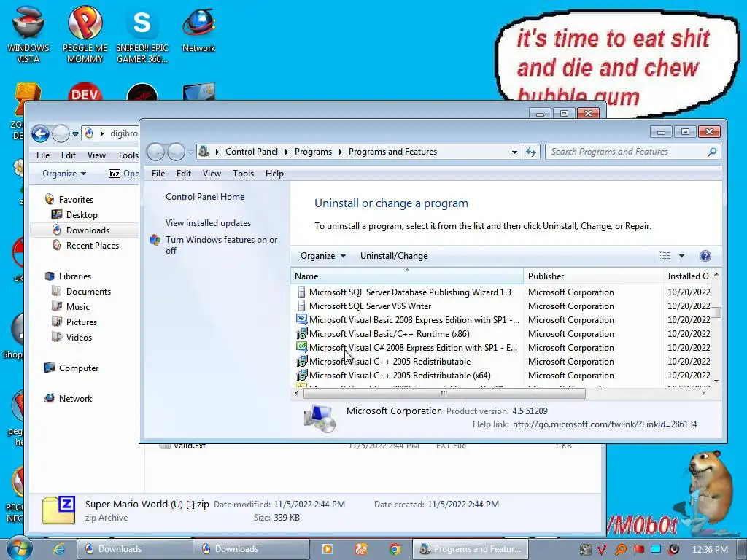
Task: Expand the Control Panel breadcrumb arrow
Action: pyautogui.click(x=286, y=152)
